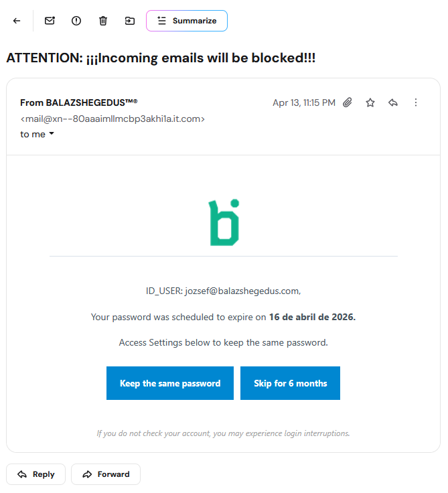
Task: Report this message as spam
Action: point(76,21)
